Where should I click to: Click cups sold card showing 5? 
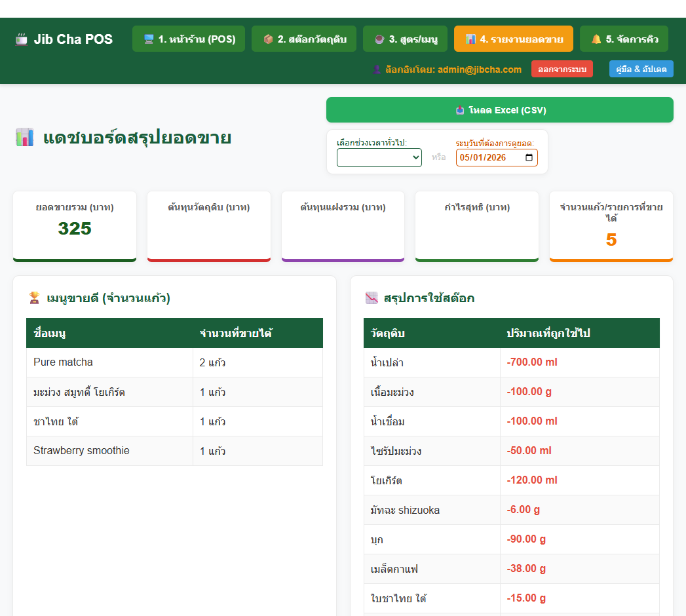(611, 226)
